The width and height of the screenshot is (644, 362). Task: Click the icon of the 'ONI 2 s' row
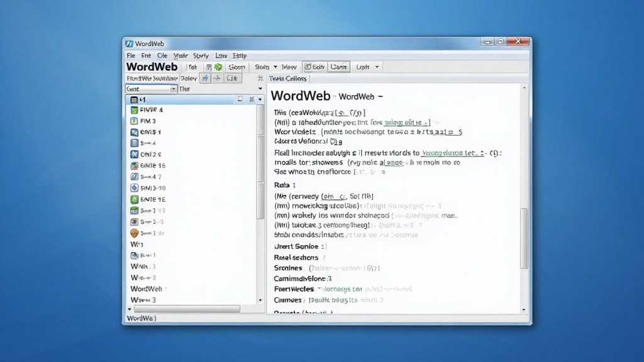pyautogui.click(x=135, y=155)
